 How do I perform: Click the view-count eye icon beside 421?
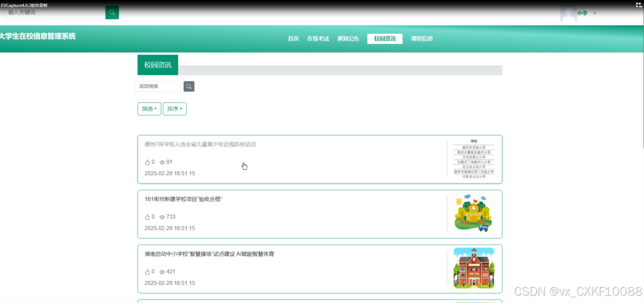tap(162, 272)
